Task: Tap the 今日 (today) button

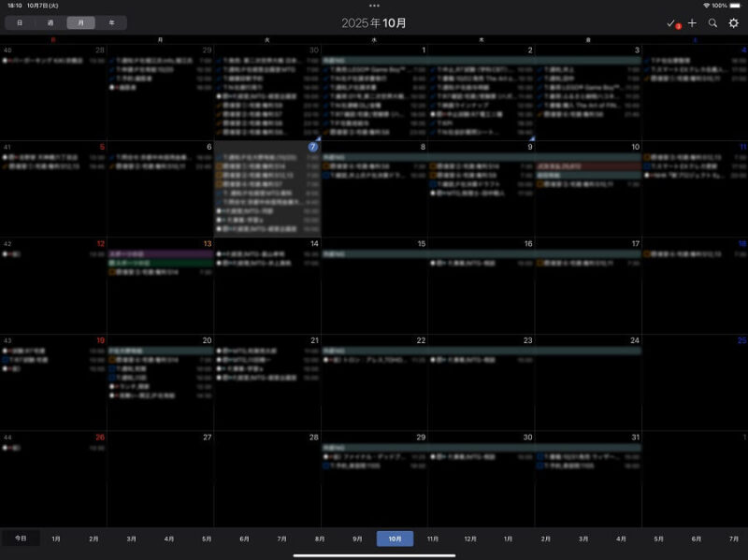Action: click(21, 538)
